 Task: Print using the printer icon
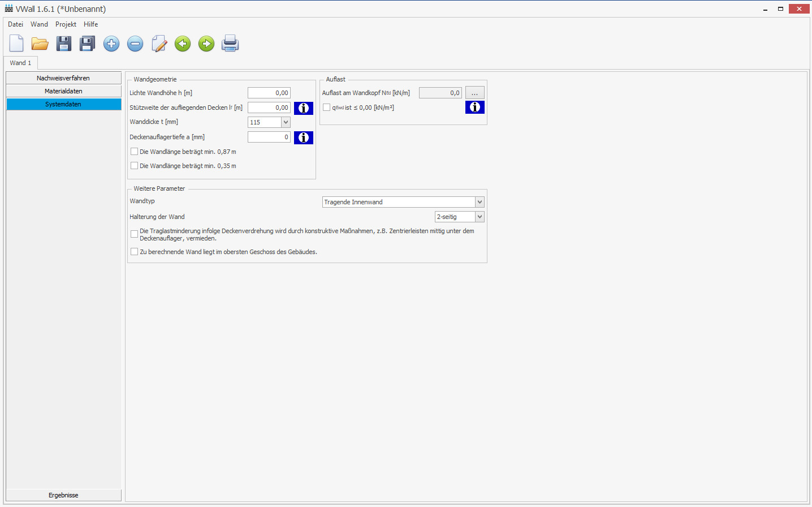click(230, 44)
